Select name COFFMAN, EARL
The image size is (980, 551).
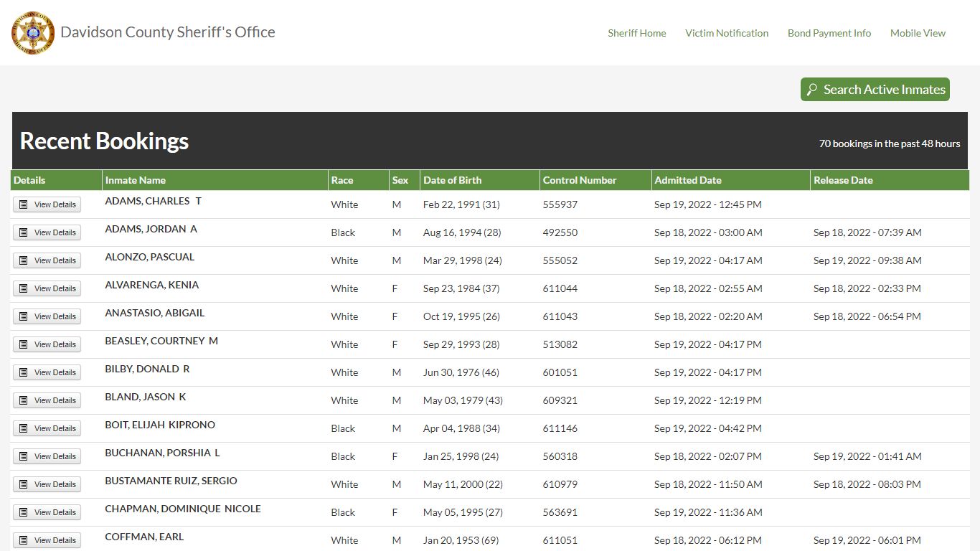(x=144, y=537)
